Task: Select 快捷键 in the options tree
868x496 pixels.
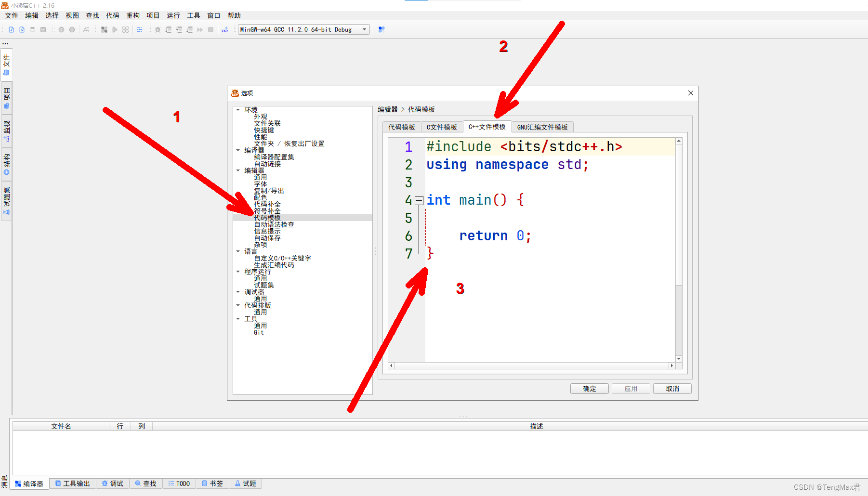Action: click(264, 130)
